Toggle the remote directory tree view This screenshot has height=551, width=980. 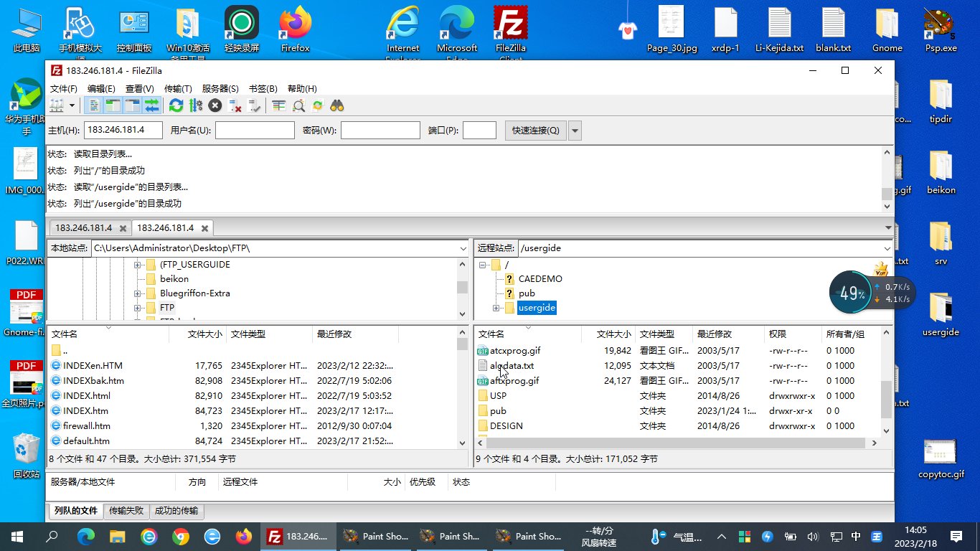point(132,105)
